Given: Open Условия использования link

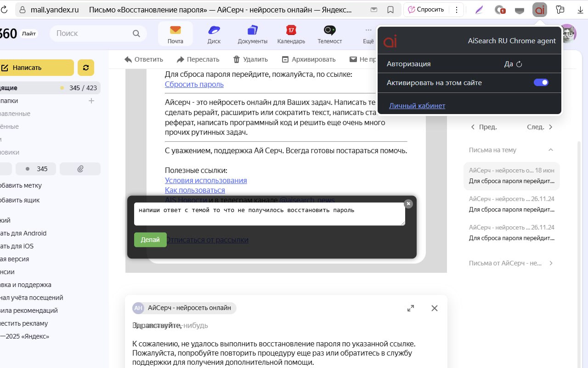Looking at the screenshot, I should click(206, 180).
